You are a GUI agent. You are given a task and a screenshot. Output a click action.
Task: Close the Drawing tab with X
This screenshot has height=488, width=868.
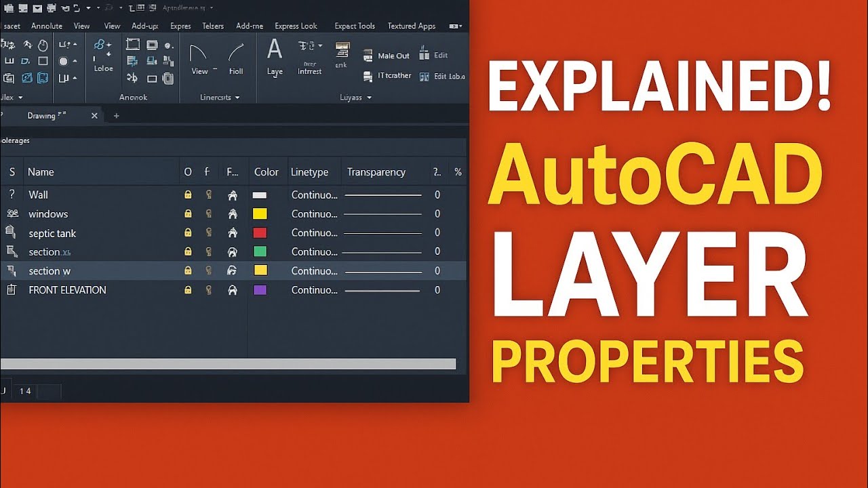(94, 116)
